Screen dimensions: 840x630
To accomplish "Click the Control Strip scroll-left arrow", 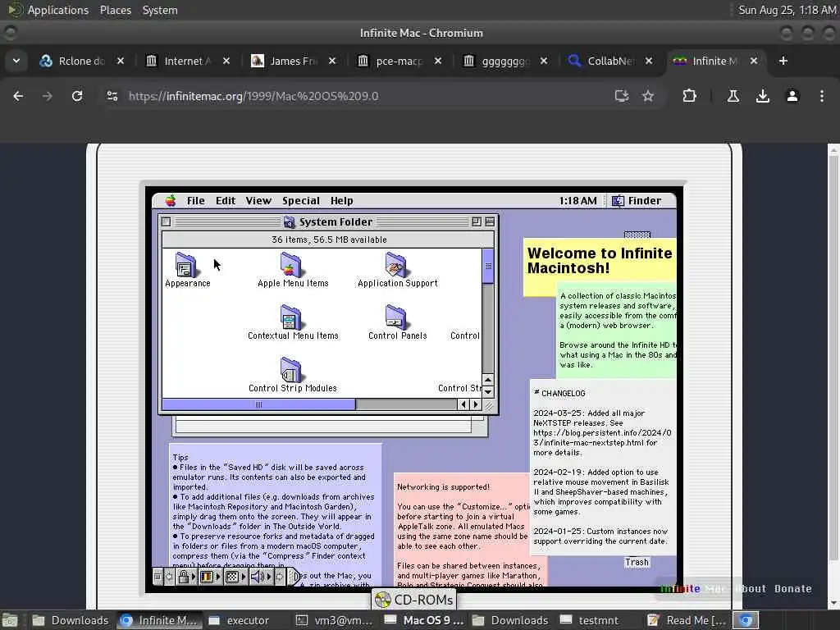I will [x=169, y=577].
